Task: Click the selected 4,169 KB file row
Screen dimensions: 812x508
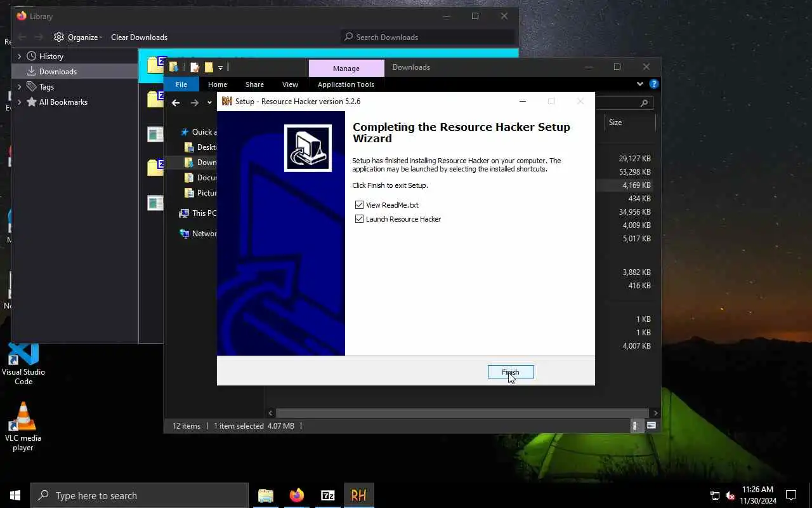Action: coord(624,185)
